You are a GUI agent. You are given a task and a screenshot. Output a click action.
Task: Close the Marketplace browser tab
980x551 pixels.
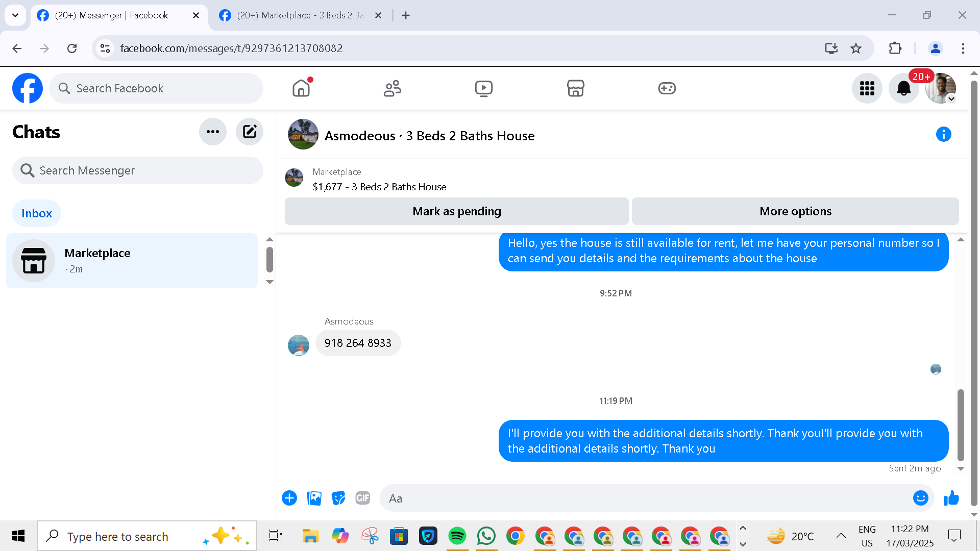378,15
